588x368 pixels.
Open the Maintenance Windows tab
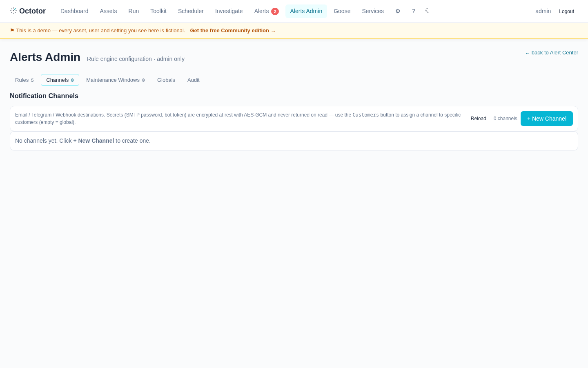click(116, 80)
